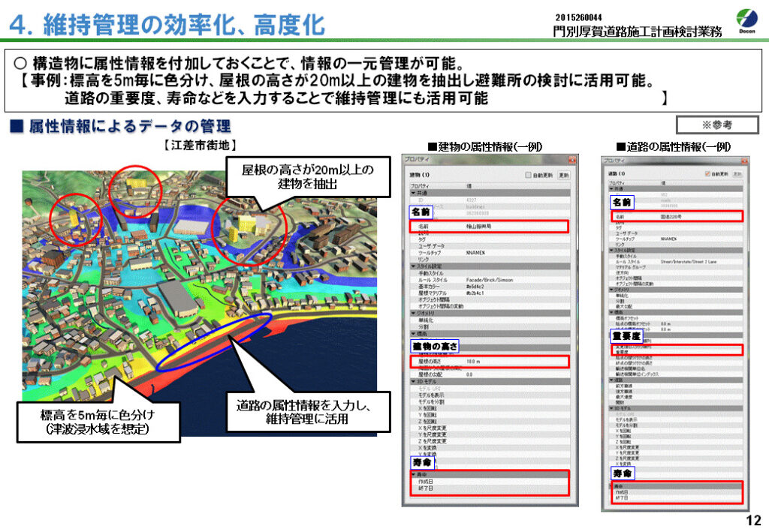Screen dimensions: 769x532
Task: Collapse the 3D モデル section in building panel
Action: point(412,381)
